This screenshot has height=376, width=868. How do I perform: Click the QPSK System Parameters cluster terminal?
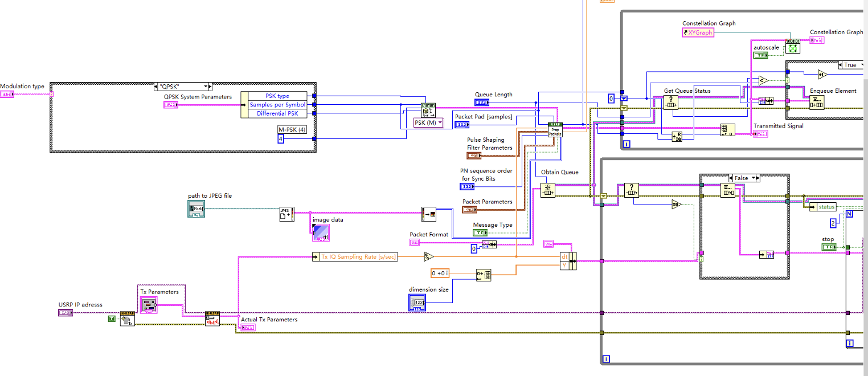click(171, 105)
